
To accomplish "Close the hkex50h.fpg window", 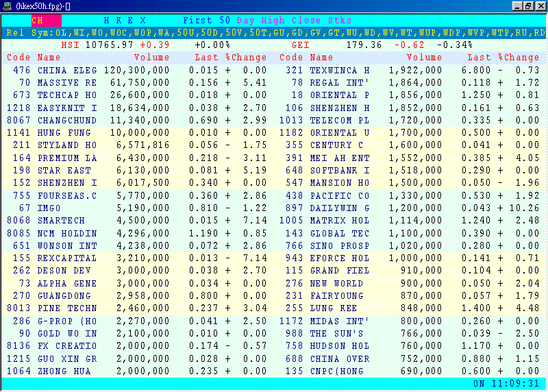I will click(540, 6).
